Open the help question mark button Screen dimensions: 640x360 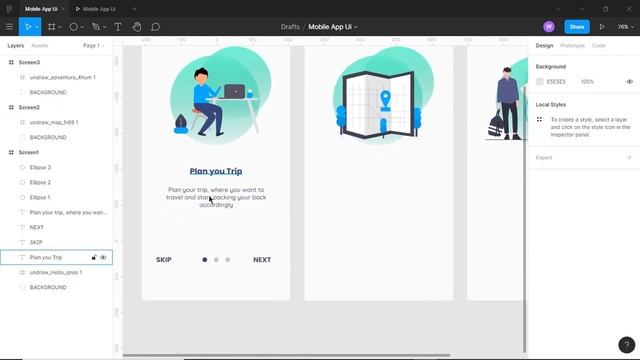(627, 344)
